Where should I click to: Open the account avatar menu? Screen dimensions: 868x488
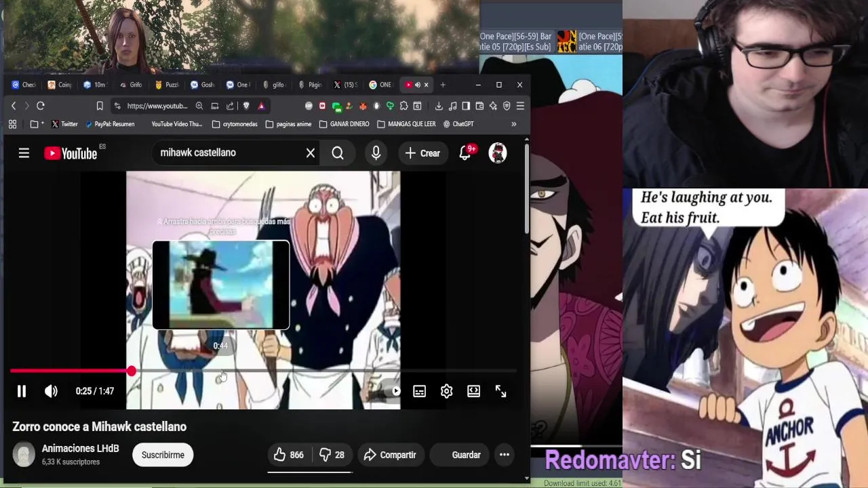(498, 153)
